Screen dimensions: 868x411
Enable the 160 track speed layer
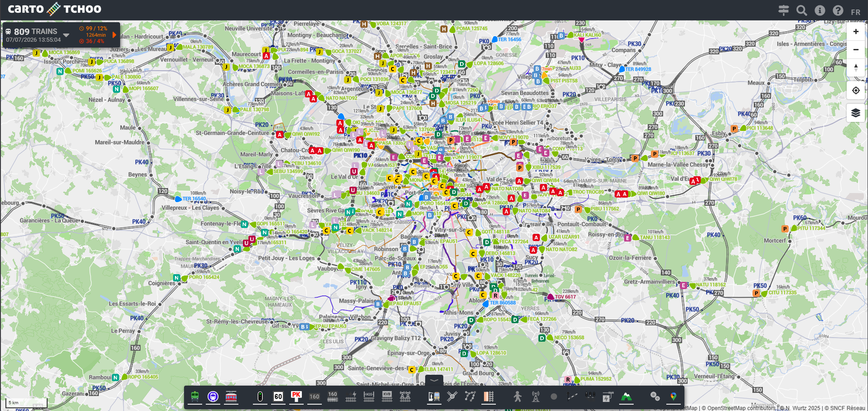pos(333,396)
